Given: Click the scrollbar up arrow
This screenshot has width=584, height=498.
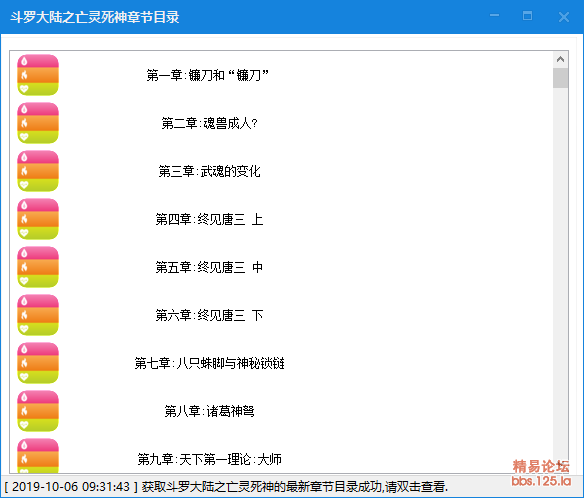Looking at the screenshot, I should 560,59.
